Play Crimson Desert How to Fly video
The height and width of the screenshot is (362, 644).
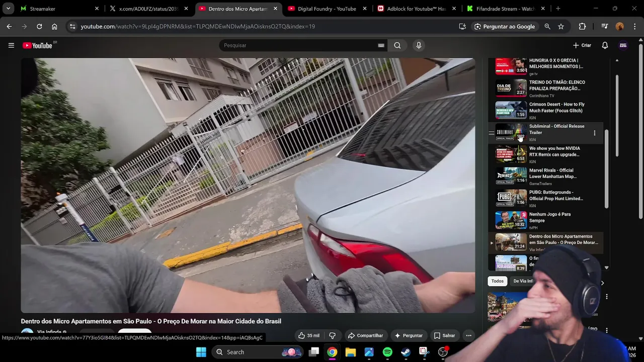[x=546, y=111]
